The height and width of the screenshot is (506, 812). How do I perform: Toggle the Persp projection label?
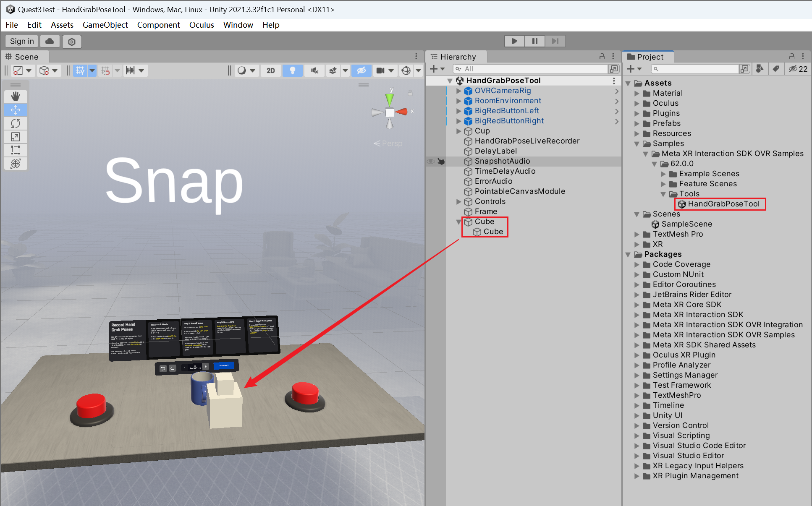[x=388, y=143]
